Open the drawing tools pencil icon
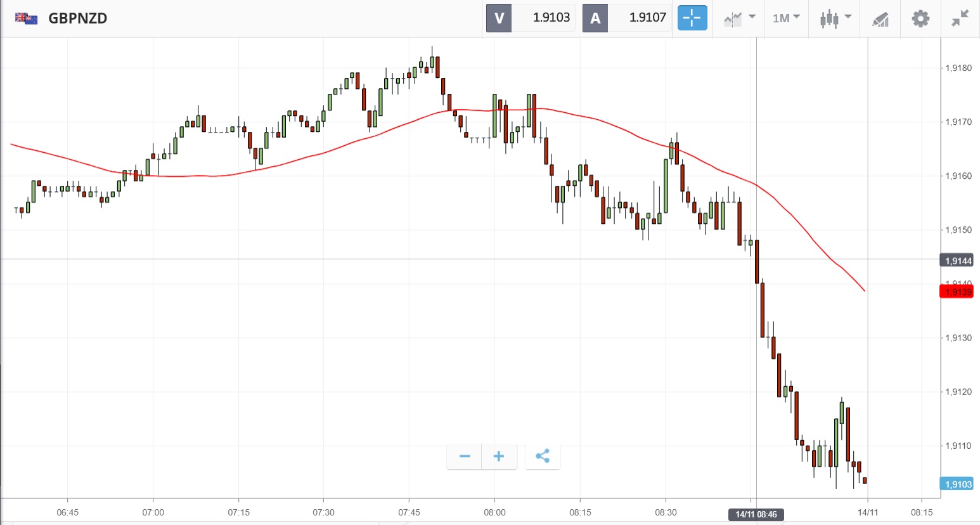 pos(880,19)
